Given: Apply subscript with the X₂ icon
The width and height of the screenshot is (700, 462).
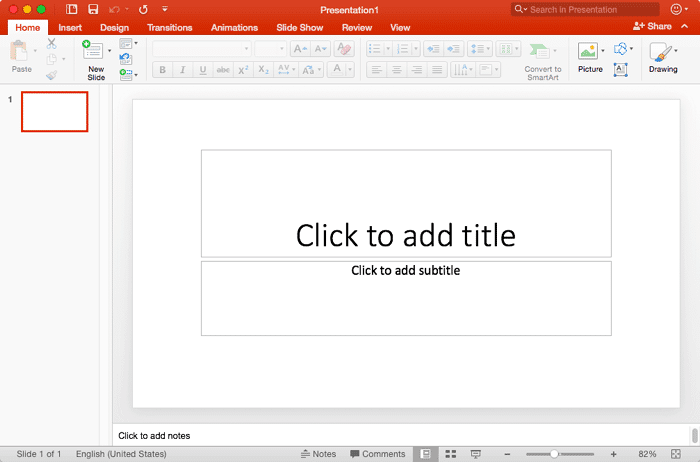Looking at the screenshot, I should pos(263,70).
